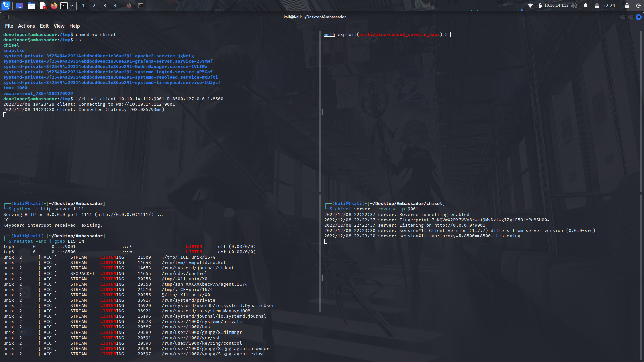Open the View menu in the terminal

[59, 26]
